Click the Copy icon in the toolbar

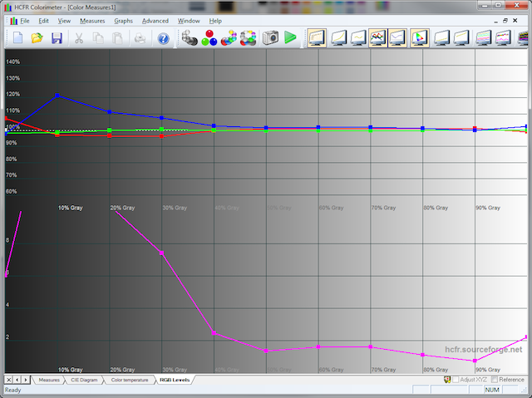(98, 37)
